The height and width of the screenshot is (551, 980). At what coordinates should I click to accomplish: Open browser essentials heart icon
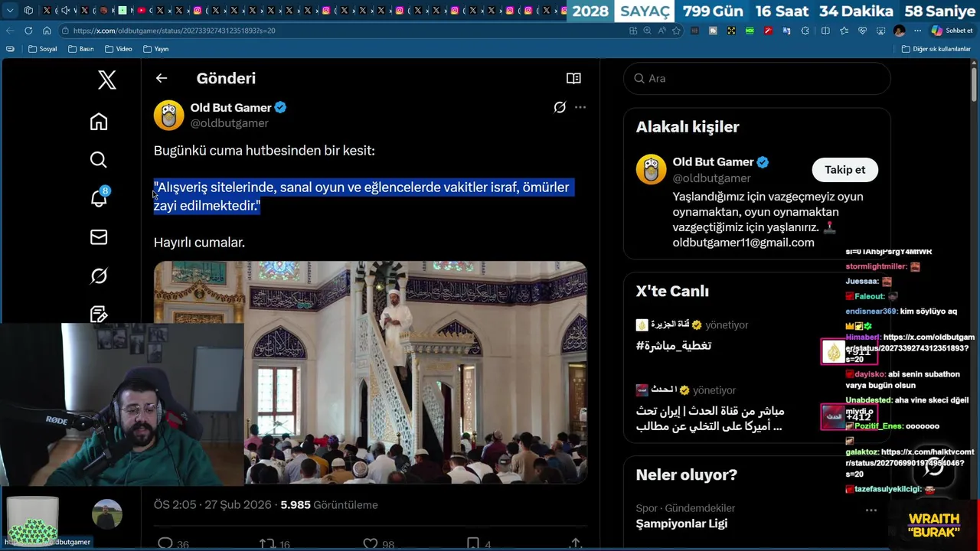(x=862, y=31)
